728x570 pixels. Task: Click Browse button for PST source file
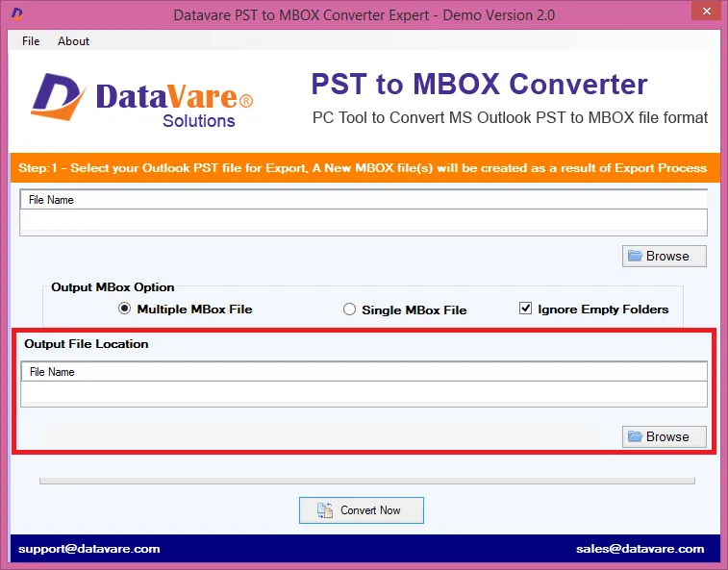tap(664, 257)
